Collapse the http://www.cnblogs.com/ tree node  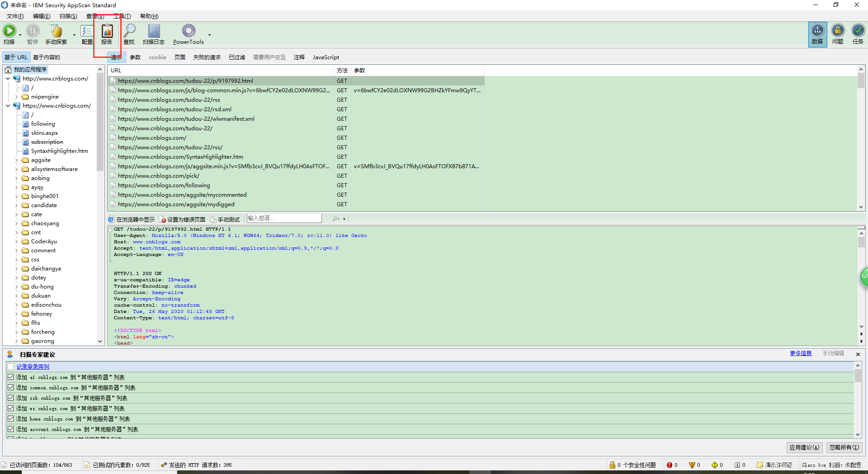8,78
